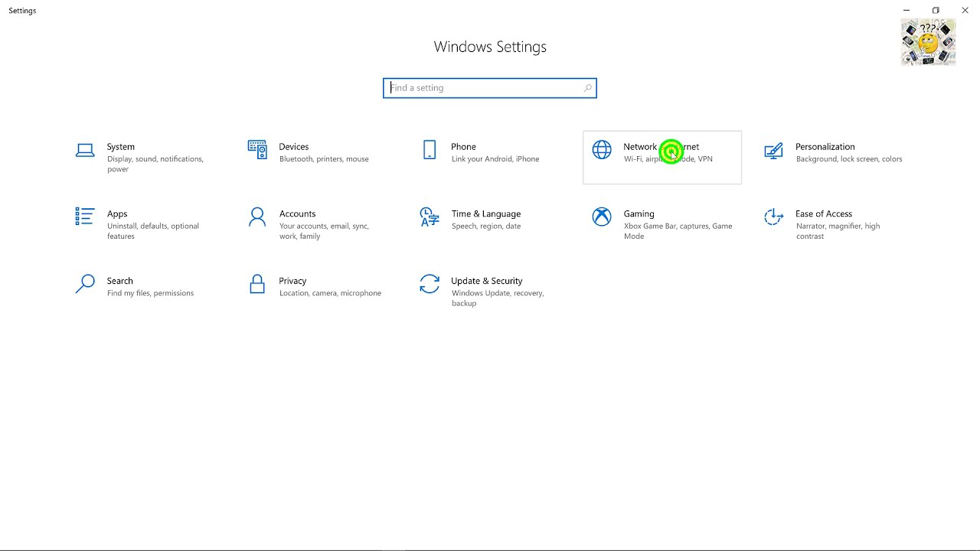Click the Apps list icon
980x551 pixels.
85,217
